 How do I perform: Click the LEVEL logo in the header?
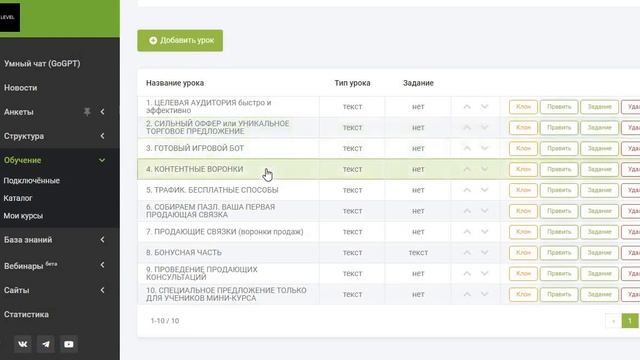[9, 17]
